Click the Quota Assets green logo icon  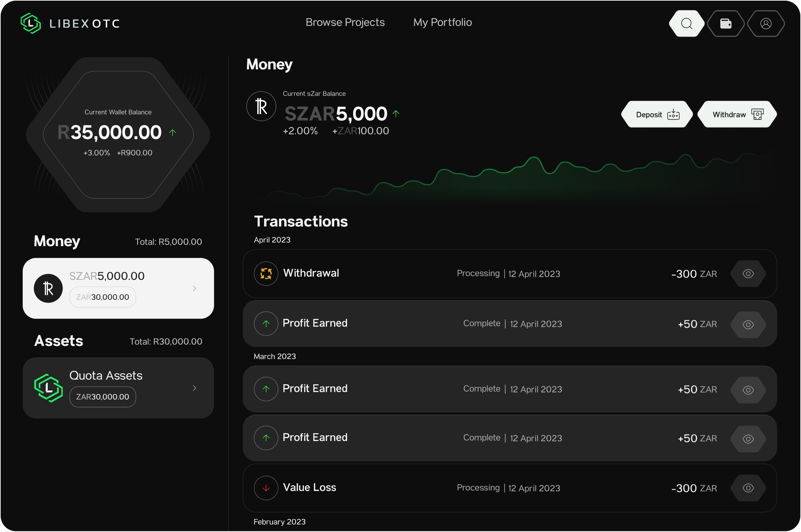(x=48, y=388)
